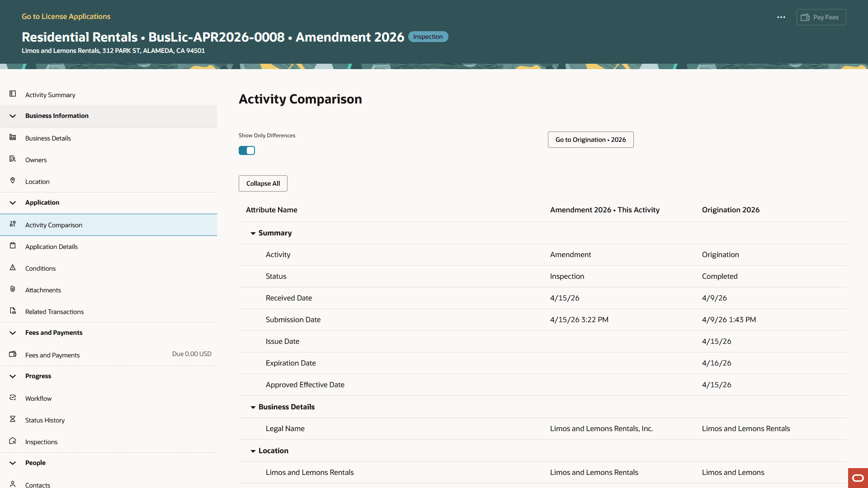Open the three-dots more actions menu

pyautogui.click(x=781, y=17)
